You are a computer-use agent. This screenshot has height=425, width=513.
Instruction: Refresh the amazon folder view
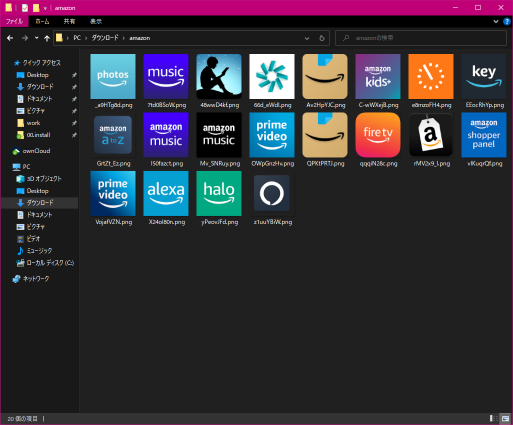(322, 38)
